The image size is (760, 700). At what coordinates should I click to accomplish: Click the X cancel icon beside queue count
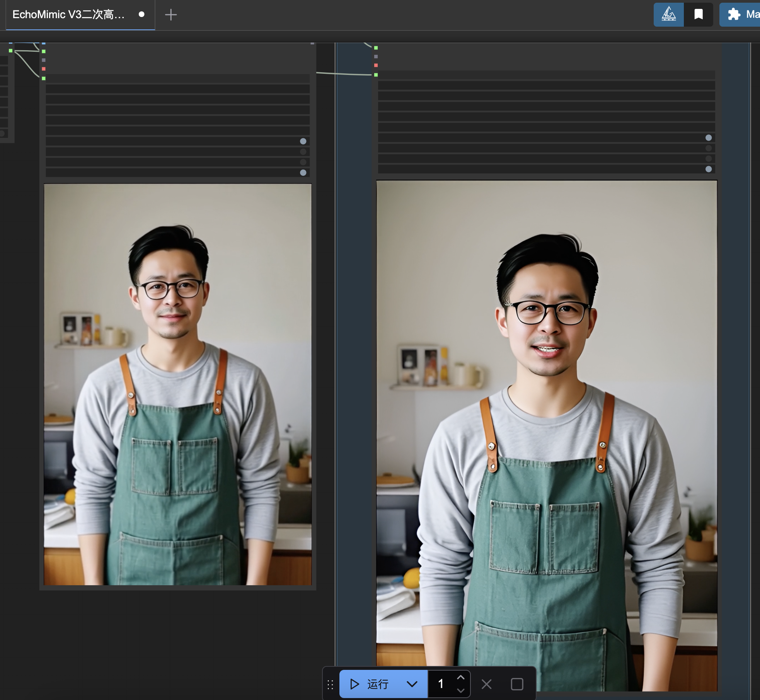click(x=486, y=684)
